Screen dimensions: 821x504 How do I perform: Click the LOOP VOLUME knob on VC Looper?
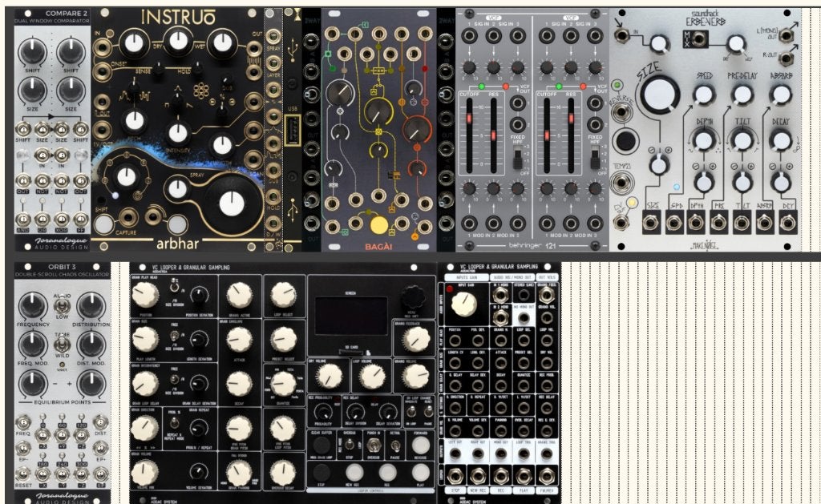373,377
